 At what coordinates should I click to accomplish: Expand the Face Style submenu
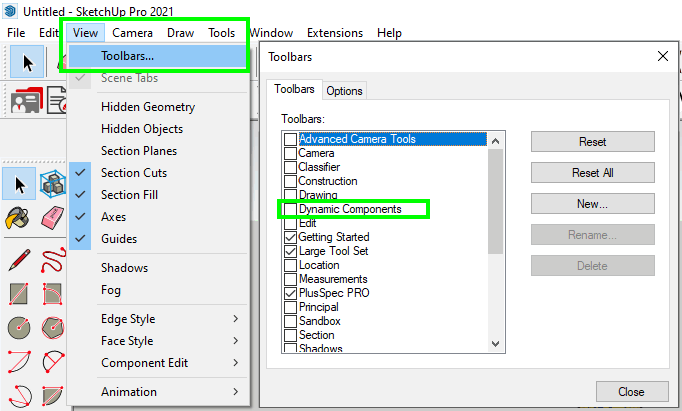(x=158, y=341)
